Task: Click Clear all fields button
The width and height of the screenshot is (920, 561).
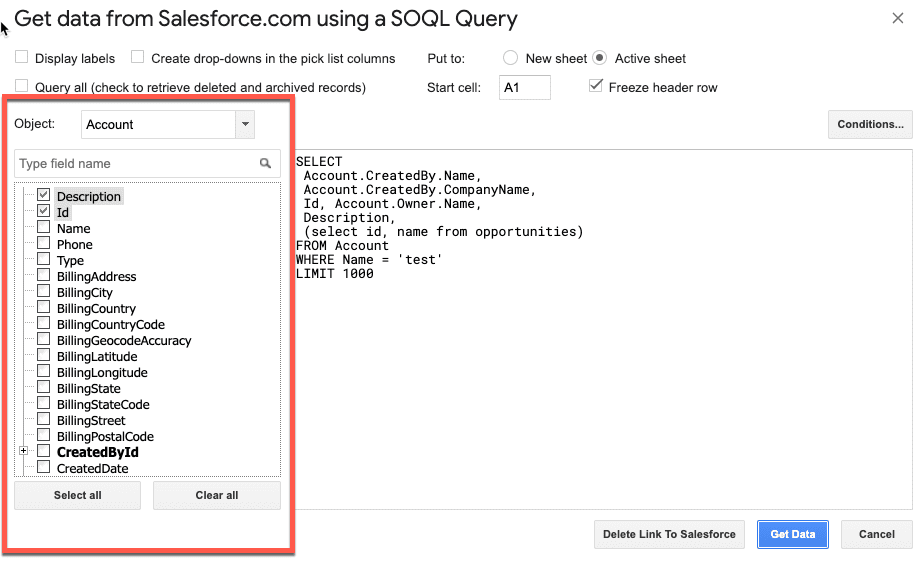Action: [x=216, y=495]
